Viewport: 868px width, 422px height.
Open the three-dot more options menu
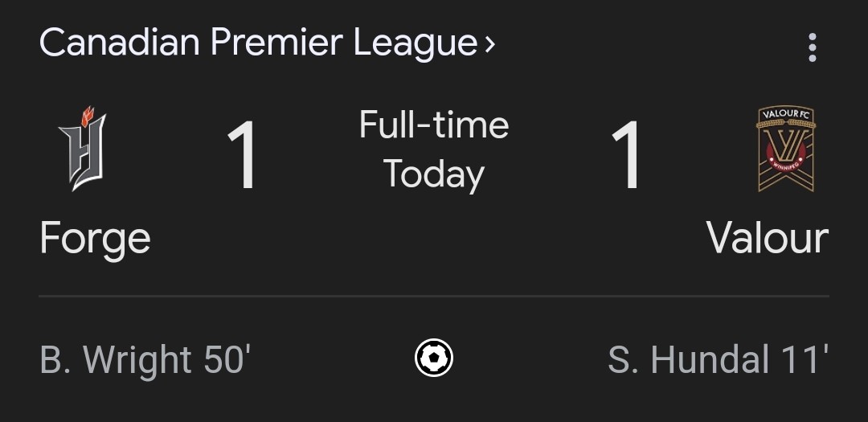[812, 47]
